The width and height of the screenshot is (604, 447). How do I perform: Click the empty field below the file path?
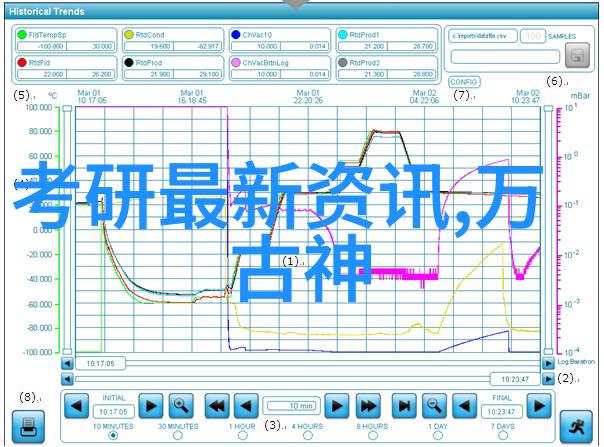(x=505, y=57)
